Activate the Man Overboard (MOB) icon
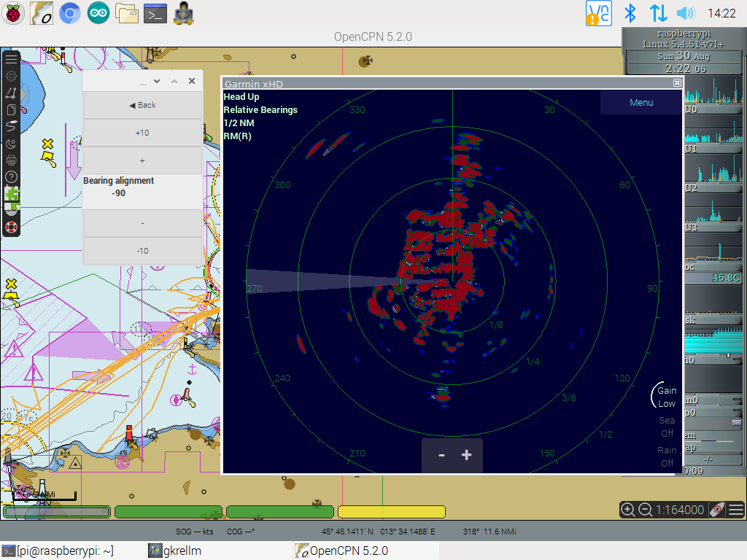This screenshot has height=560, width=747. coord(10,227)
